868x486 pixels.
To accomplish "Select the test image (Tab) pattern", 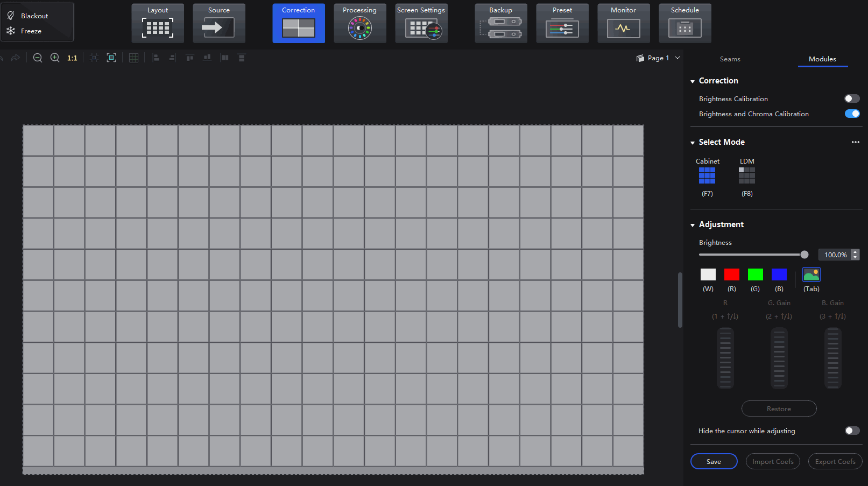I will (x=811, y=274).
